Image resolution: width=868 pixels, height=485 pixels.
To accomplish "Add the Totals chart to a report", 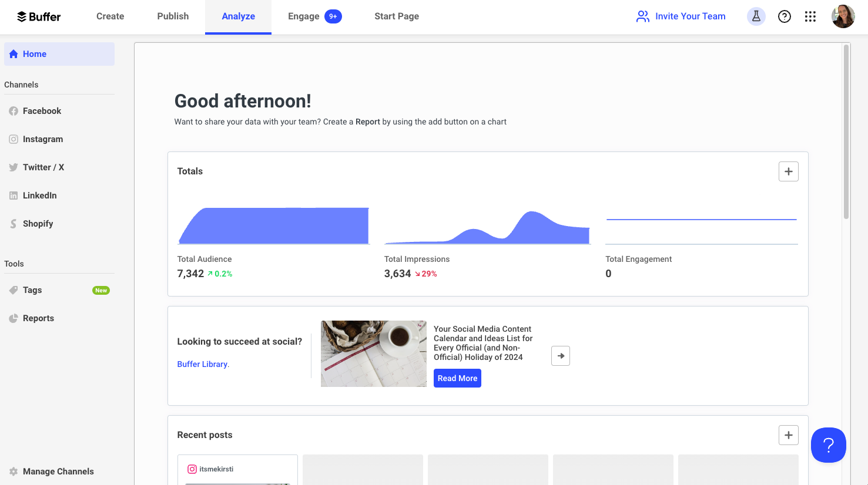I will 788,171.
